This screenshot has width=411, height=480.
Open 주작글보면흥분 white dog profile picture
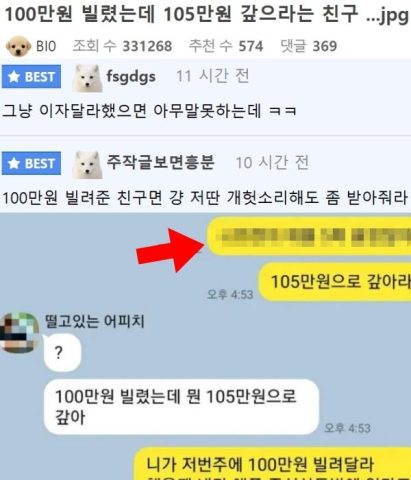87,165
